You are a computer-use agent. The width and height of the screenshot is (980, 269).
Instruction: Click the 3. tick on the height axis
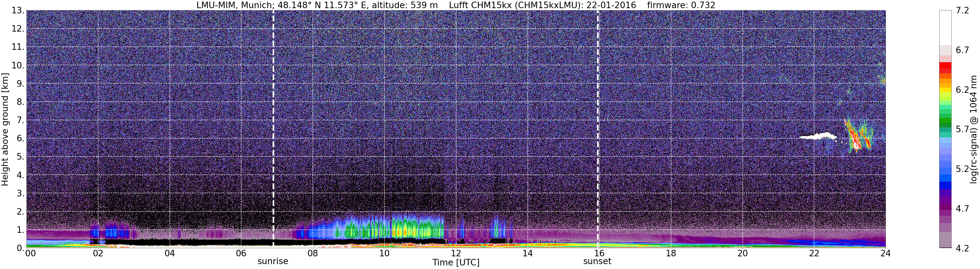pos(21,193)
